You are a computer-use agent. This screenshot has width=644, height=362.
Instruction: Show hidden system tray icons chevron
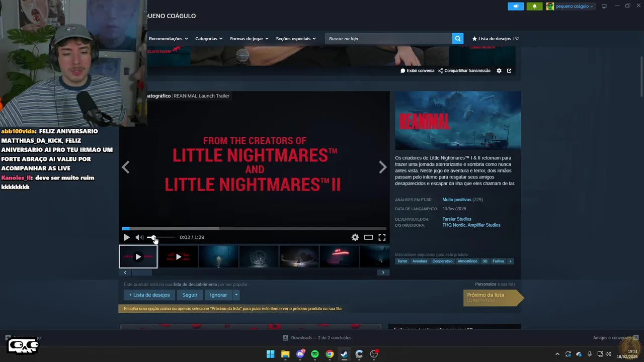(x=557, y=354)
